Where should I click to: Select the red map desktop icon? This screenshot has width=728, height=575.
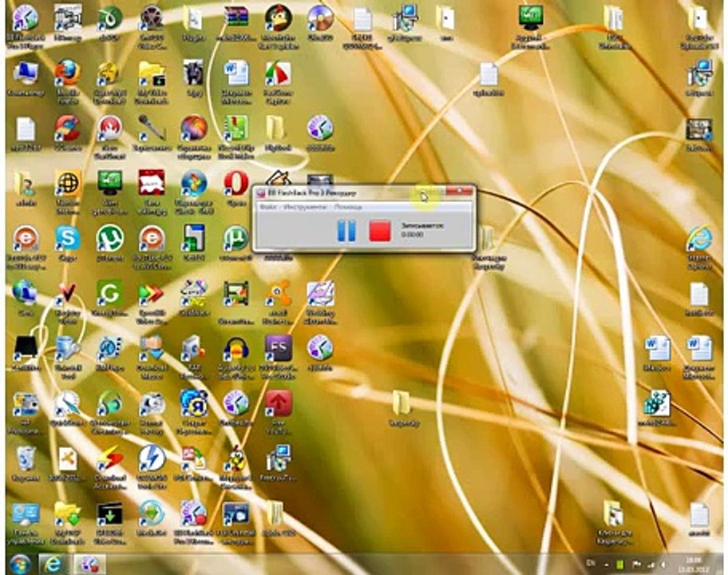152,192
